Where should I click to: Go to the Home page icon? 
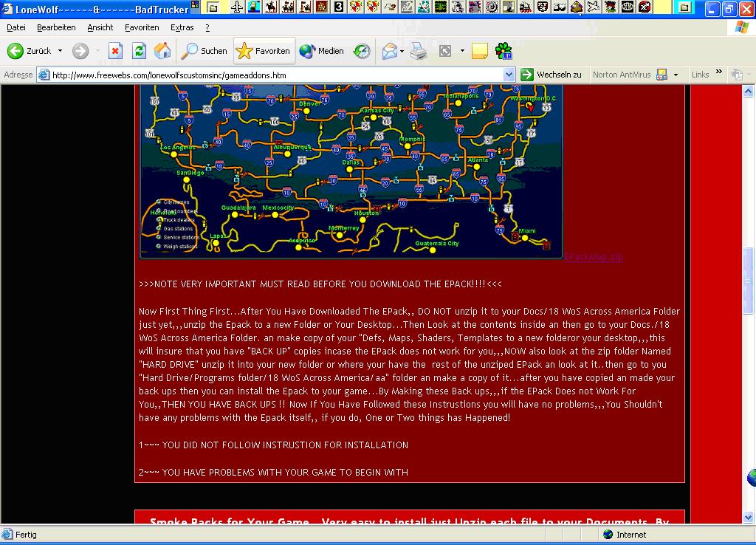(x=162, y=51)
